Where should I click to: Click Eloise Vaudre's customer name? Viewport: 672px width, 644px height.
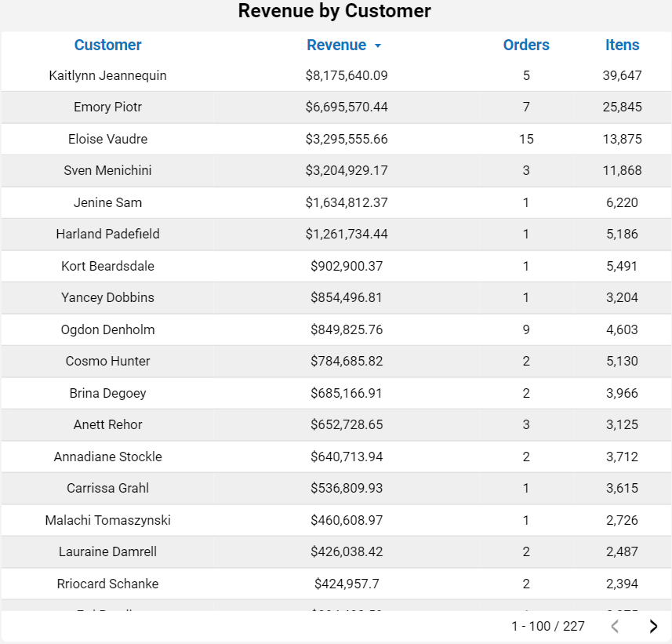pos(107,139)
